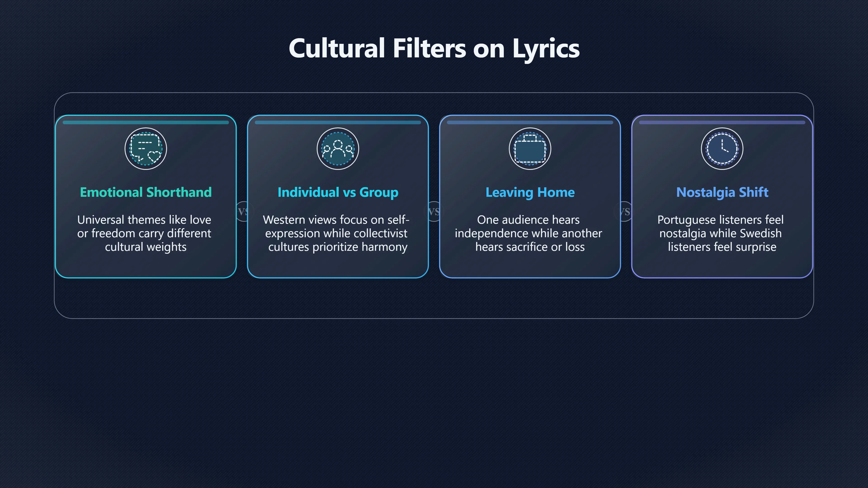Select the Leaving Home heading

[530, 192]
